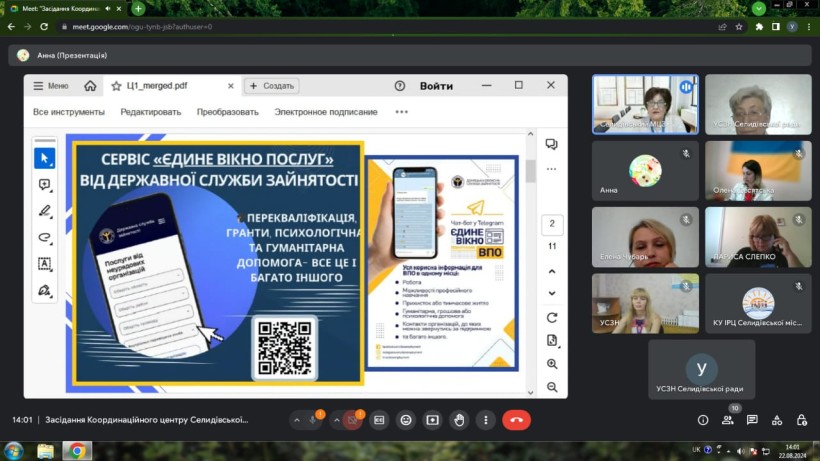The height and width of the screenshot is (461, 820).
Task: Select Анна participant tile
Action: coord(645,171)
